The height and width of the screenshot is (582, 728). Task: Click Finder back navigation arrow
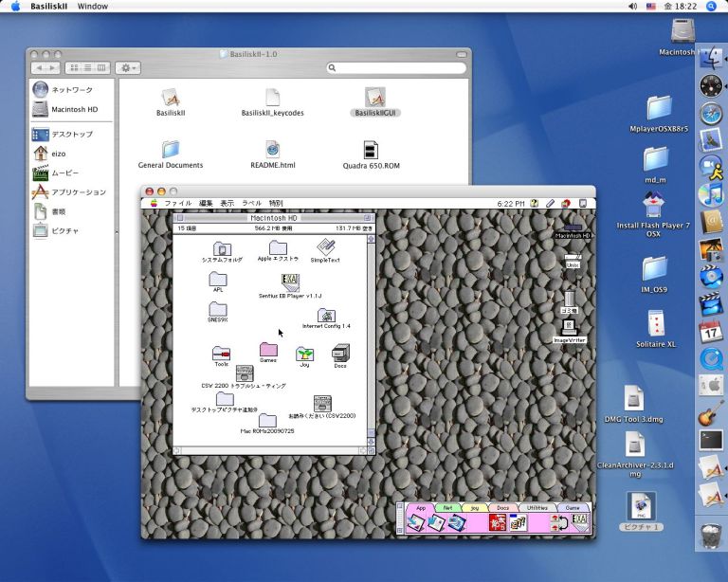(39, 67)
